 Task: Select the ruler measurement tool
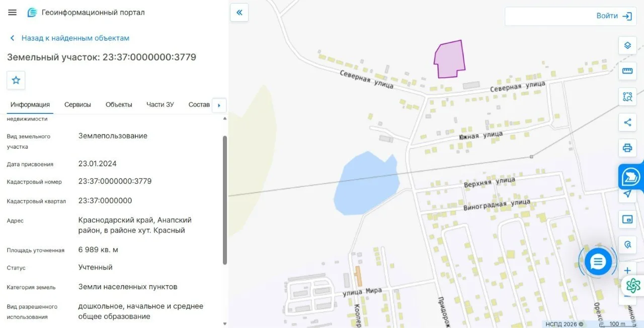point(627,71)
